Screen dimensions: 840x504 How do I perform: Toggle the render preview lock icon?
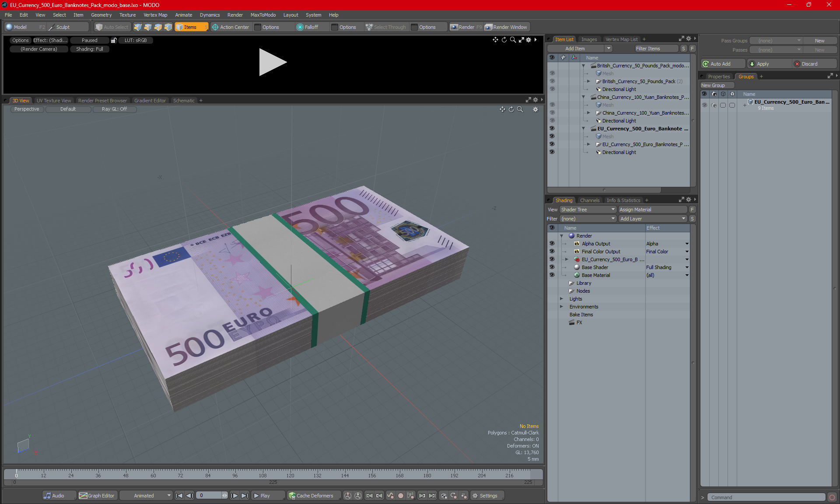pos(114,40)
